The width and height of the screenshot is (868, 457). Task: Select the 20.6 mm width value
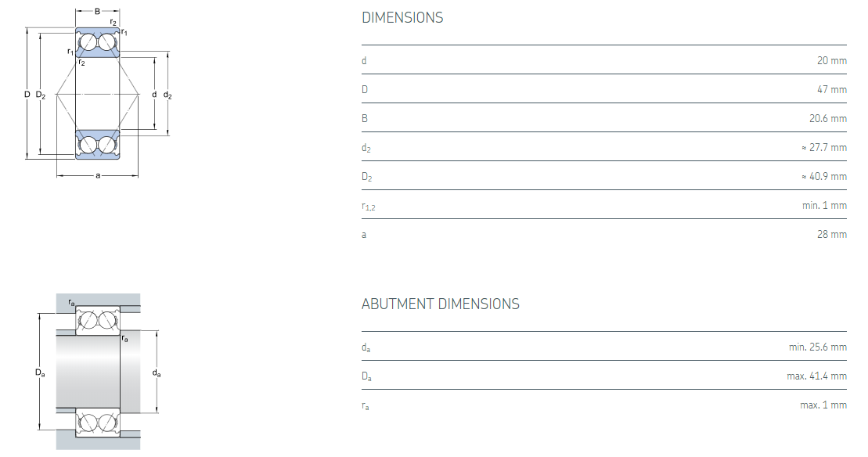pos(828,118)
